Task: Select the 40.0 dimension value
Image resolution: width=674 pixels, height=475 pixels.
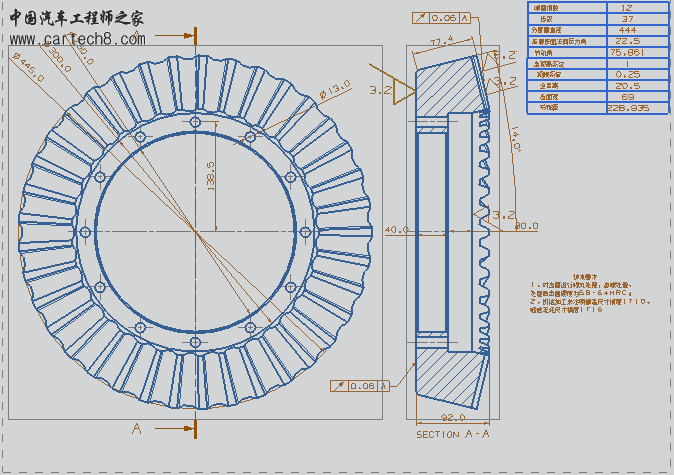Action: 396,230
